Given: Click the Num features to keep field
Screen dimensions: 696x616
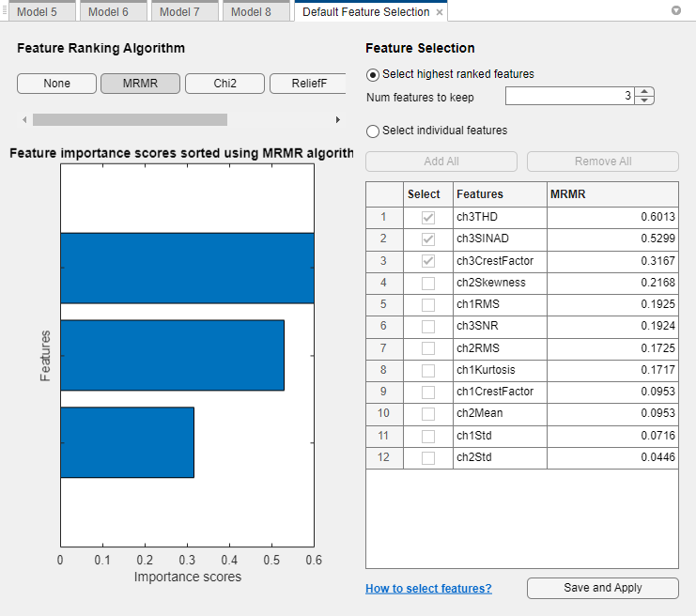Looking at the screenshot, I should click(569, 97).
